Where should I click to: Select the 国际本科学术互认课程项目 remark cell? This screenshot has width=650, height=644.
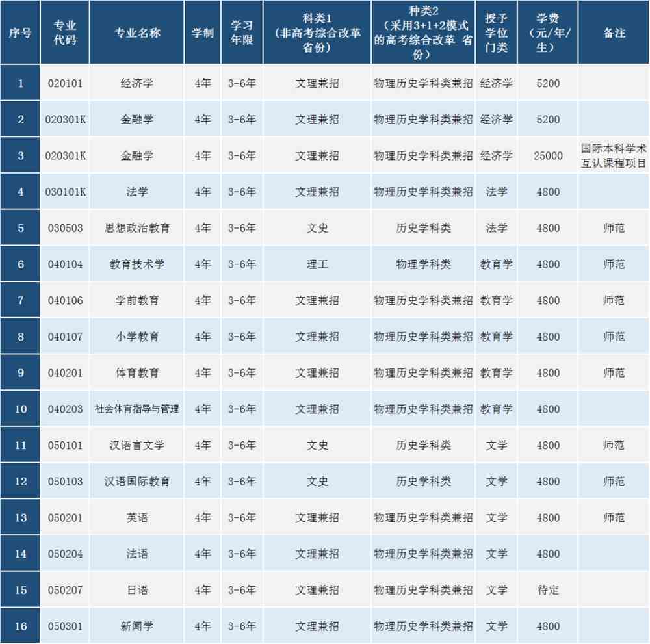(x=614, y=156)
